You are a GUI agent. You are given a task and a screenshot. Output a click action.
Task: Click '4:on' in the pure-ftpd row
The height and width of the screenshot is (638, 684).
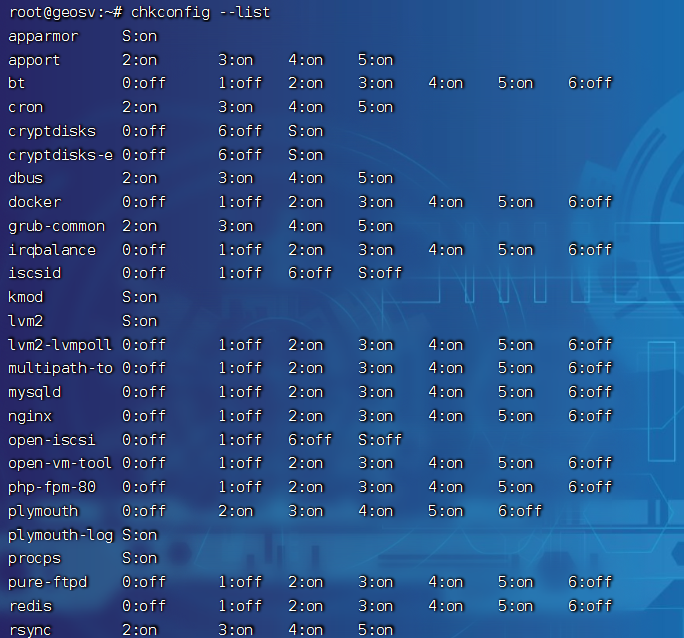click(x=446, y=582)
